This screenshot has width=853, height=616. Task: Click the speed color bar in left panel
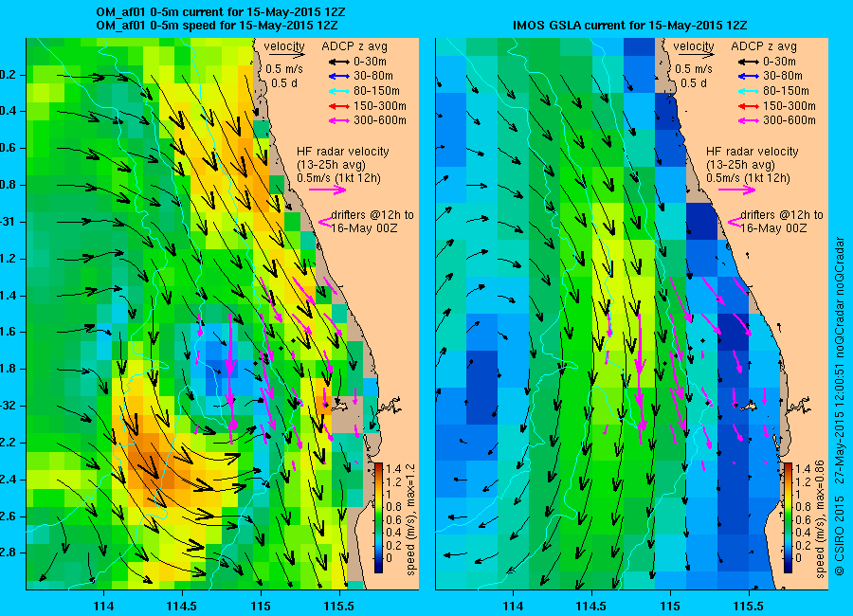click(378, 517)
